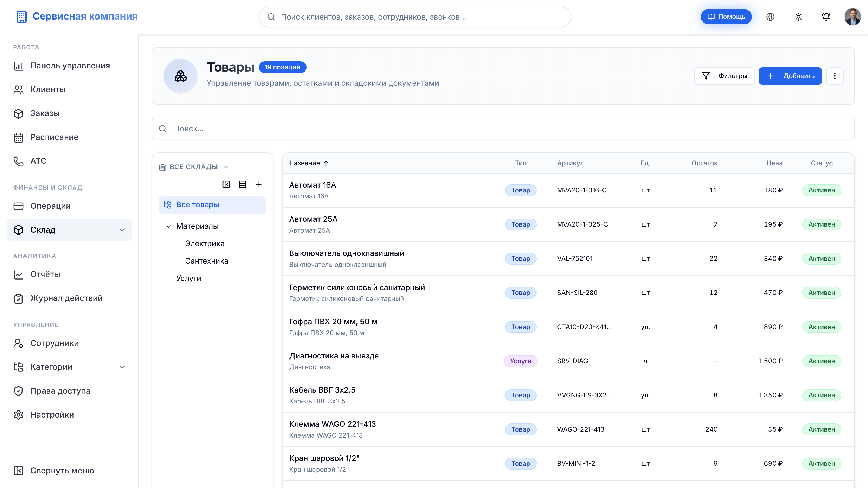Open the notifications bell
The height and width of the screenshot is (488, 868).
826,17
